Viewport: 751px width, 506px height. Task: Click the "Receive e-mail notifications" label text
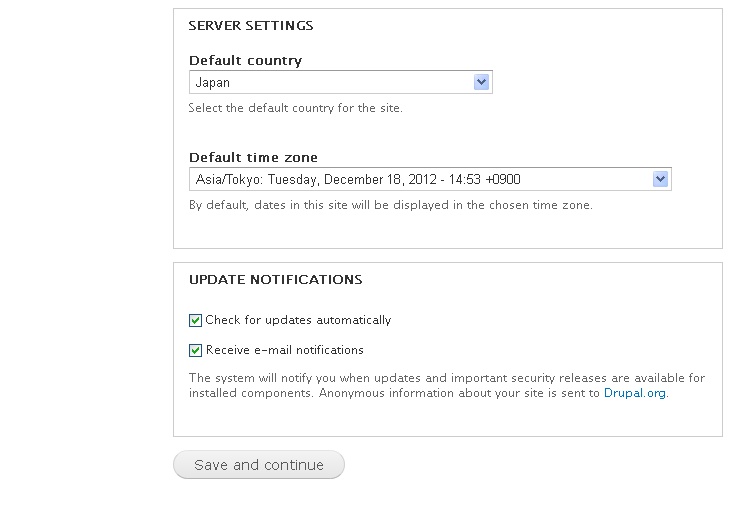point(285,351)
